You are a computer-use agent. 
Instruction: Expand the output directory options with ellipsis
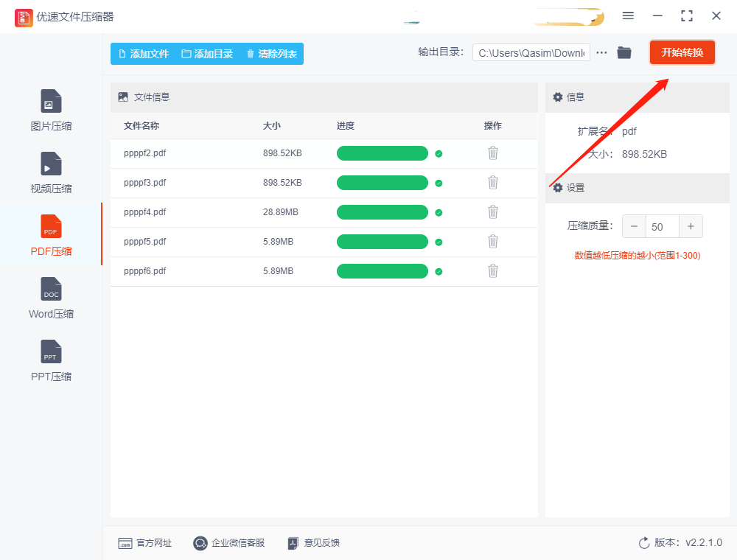click(x=601, y=52)
